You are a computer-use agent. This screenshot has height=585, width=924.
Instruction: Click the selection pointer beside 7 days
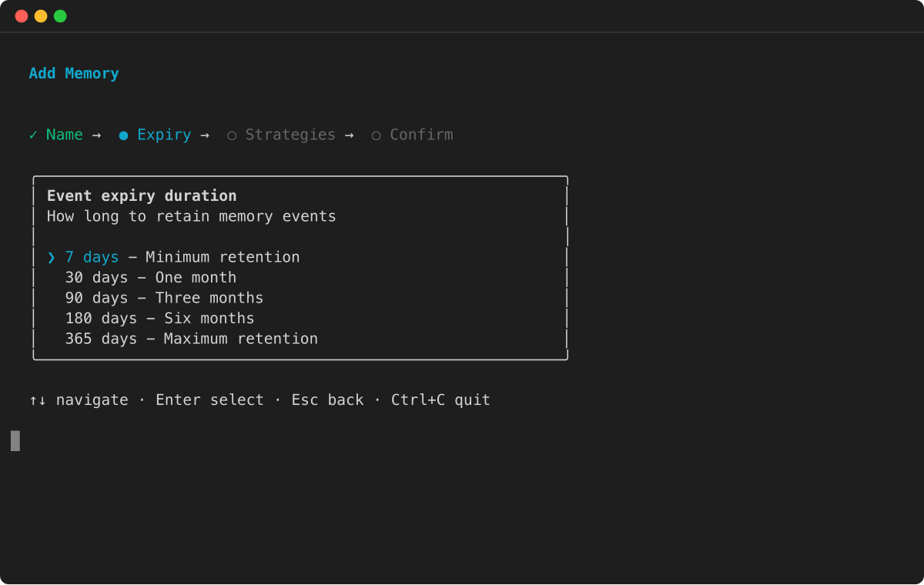coord(50,256)
